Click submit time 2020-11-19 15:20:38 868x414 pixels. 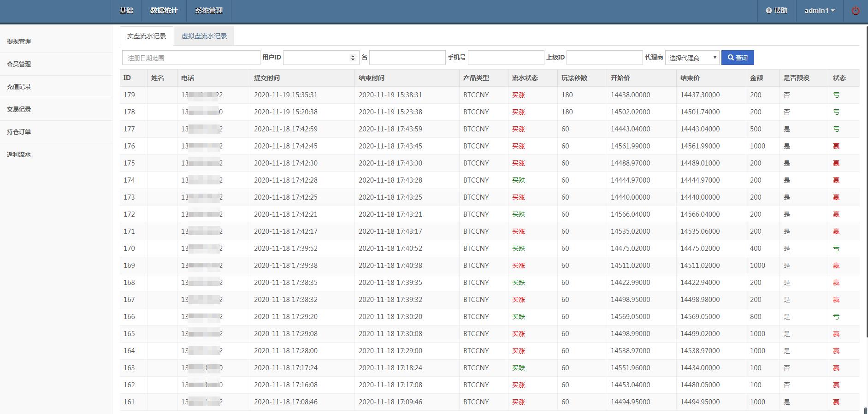[286, 112]
